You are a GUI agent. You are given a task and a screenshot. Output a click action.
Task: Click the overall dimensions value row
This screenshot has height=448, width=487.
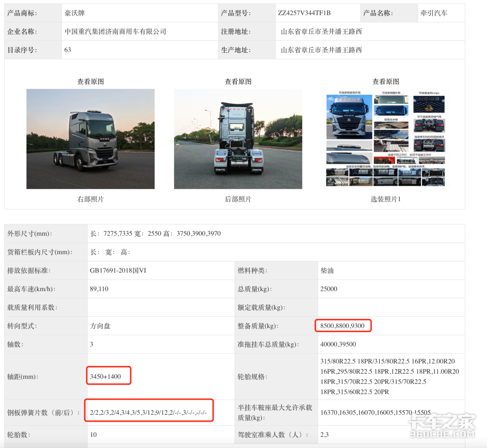(276, 234)
